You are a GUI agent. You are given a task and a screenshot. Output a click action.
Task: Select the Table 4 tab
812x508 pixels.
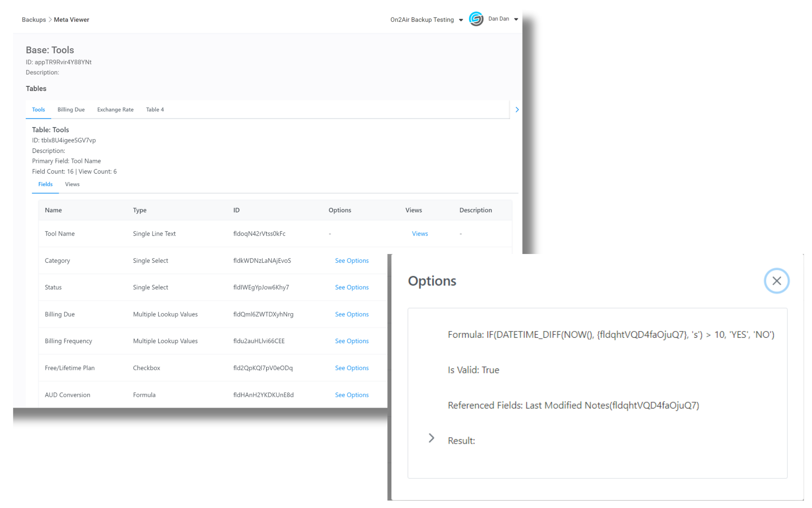pyautogui.click(x=155, y=109)
